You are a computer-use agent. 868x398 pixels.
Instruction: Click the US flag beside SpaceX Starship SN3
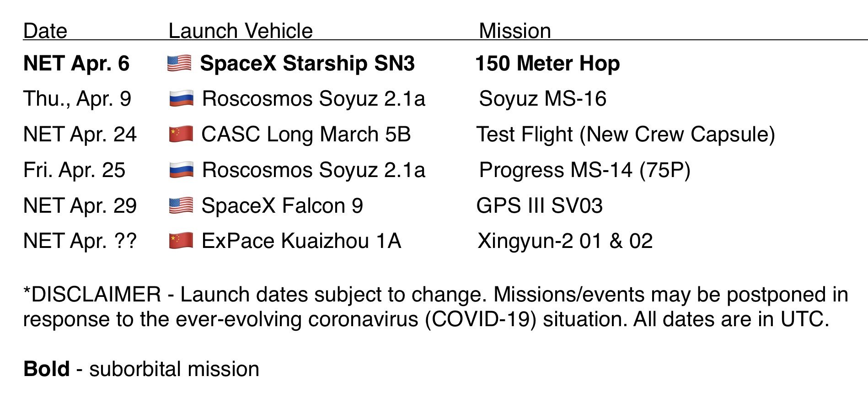pyautogui.click(x=179, y=63)
